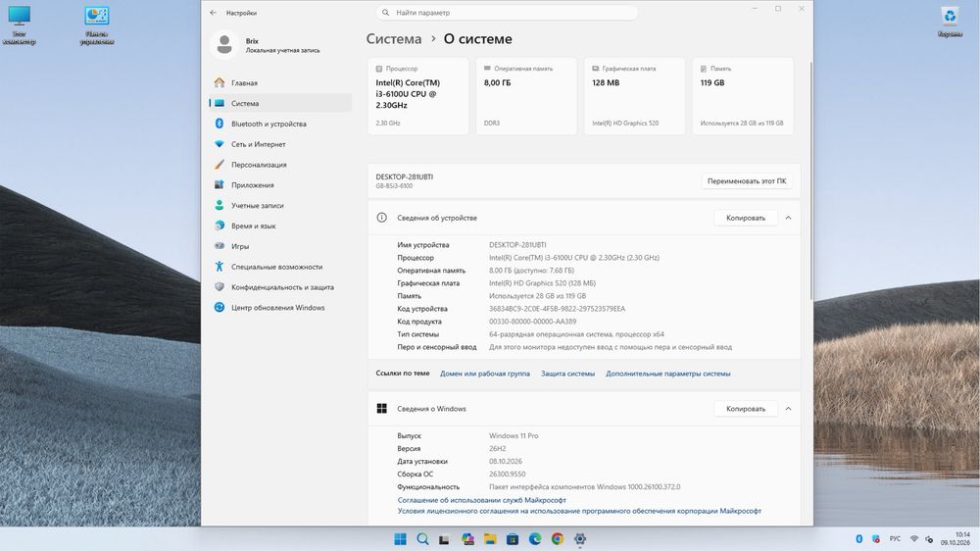Screen dimensions: 980x551
Task: Open Recycle Bin desktop icon
Action: [950, 22]
